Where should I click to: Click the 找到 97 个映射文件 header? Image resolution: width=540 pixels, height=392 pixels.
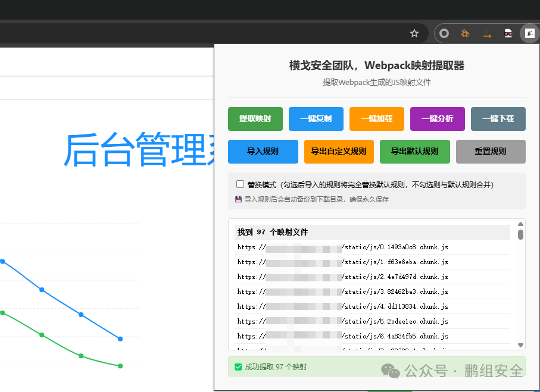click(x=372, y=233)
